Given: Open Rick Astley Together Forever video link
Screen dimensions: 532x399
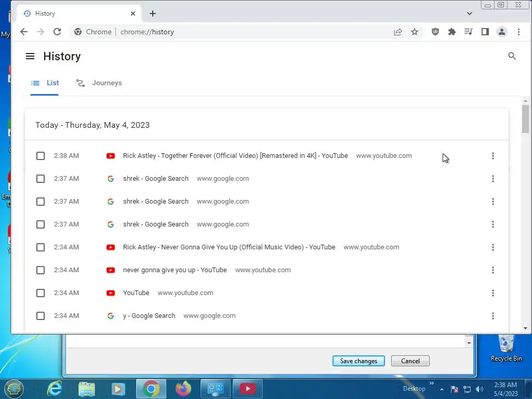Looking at the screenshot, I should (235, 156).
